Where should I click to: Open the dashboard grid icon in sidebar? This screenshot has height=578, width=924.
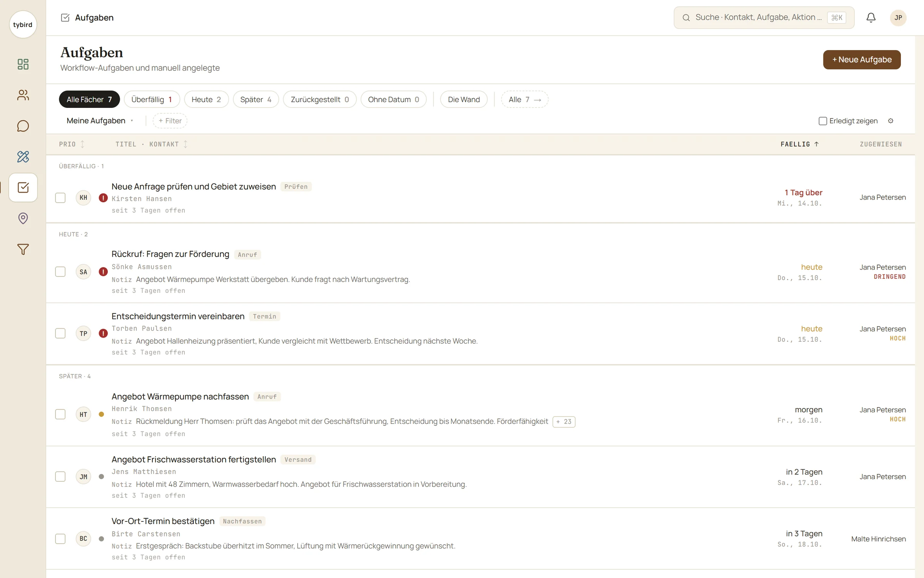(x=23, y=64)
